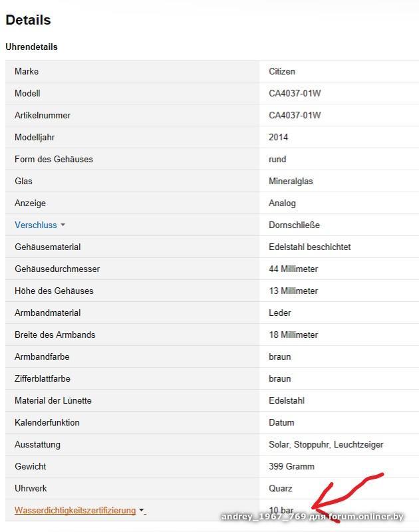Click the 18 Millimeter strap width value
The width and height of the screenshot is (419, 532).
click(293, 335)
